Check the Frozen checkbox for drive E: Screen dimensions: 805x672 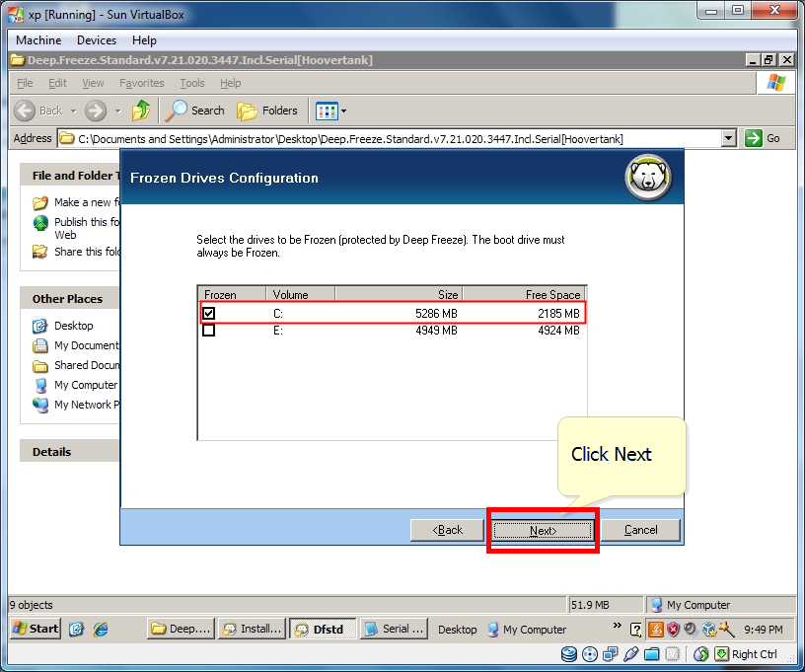pos(208,331)
